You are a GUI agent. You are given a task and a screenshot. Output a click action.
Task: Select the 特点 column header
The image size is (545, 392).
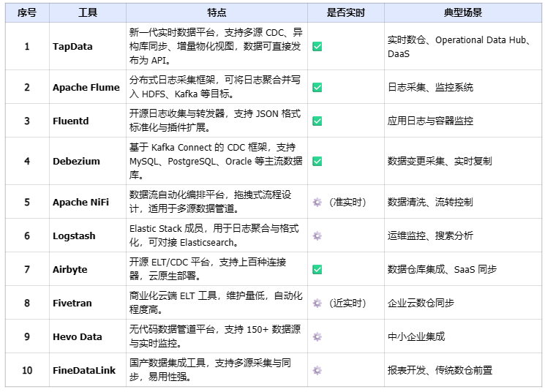tap(217, 13)
